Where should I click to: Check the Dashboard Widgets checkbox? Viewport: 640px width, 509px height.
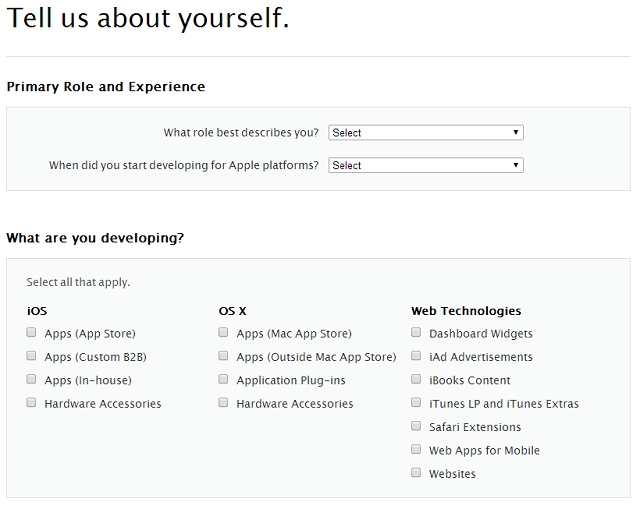coord(416,332)
